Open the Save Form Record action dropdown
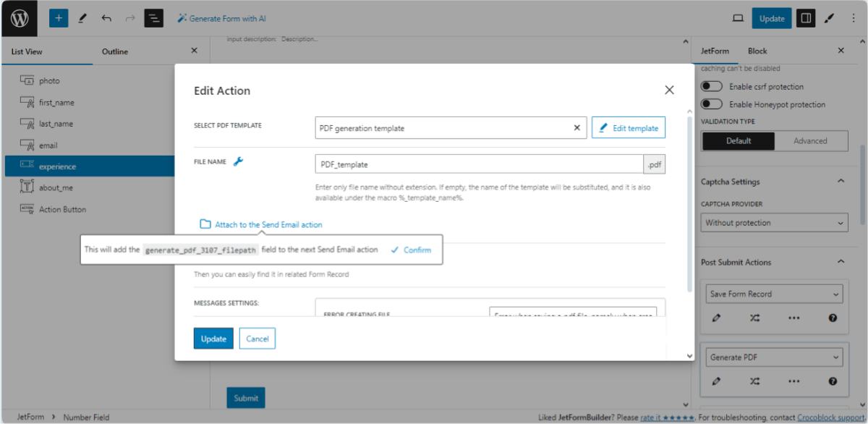Image resolution: width=868 pixels, height=424 pixels. (x=774, y=293)
